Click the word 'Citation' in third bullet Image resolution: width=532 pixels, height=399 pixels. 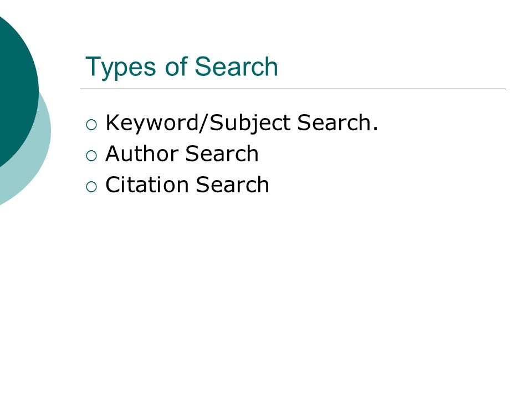[147, 185]
